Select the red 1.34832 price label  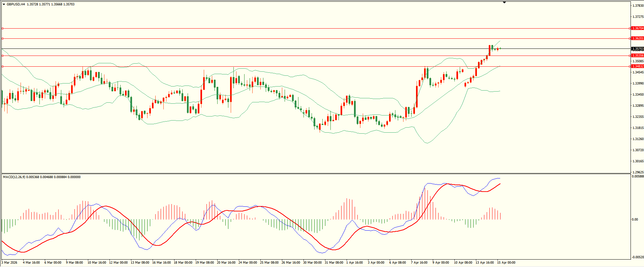[638, 66]
